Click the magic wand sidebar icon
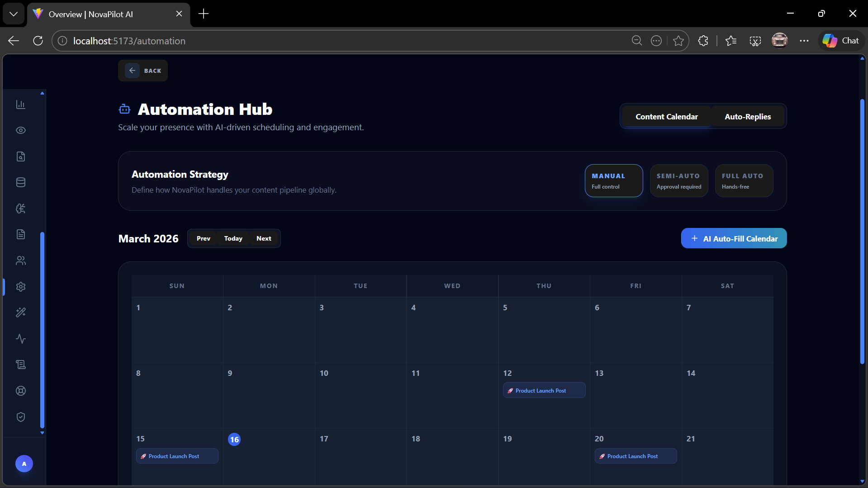The width and height of the screenshot is (868, 488). point(21,313)
